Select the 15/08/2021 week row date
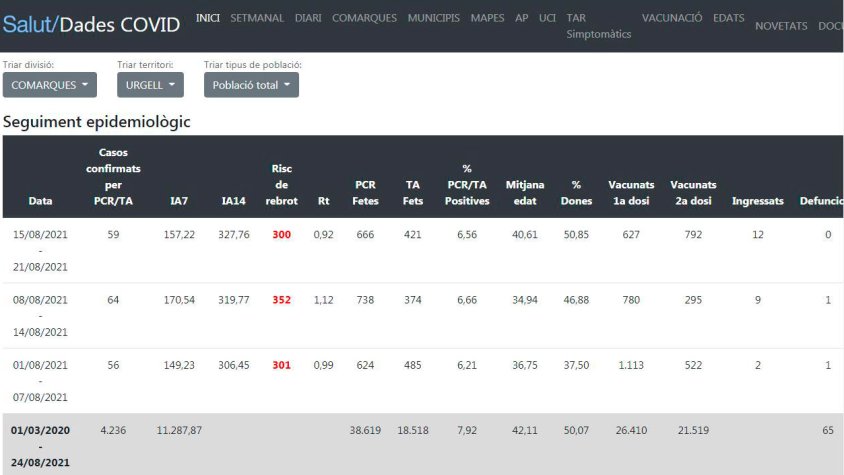Image resolution: width=844 pixels, height=475 pixels. (x=40, y=234)
